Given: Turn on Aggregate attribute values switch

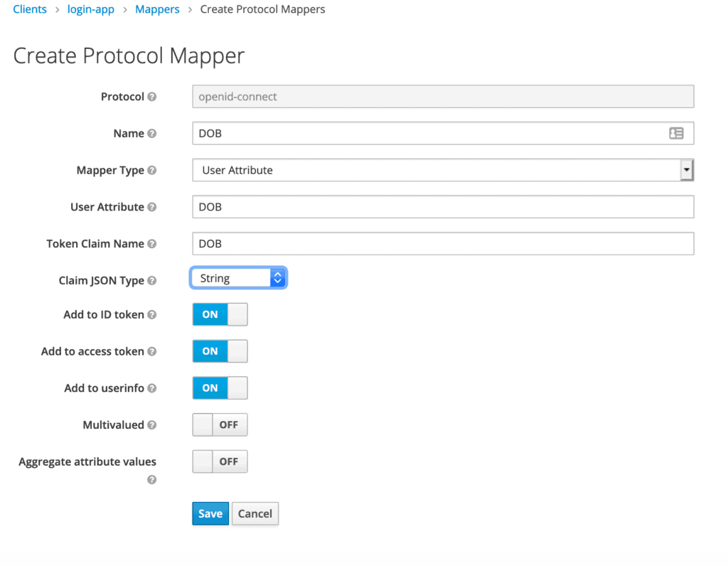Looking at the screenshot, I should click(220, 461).
